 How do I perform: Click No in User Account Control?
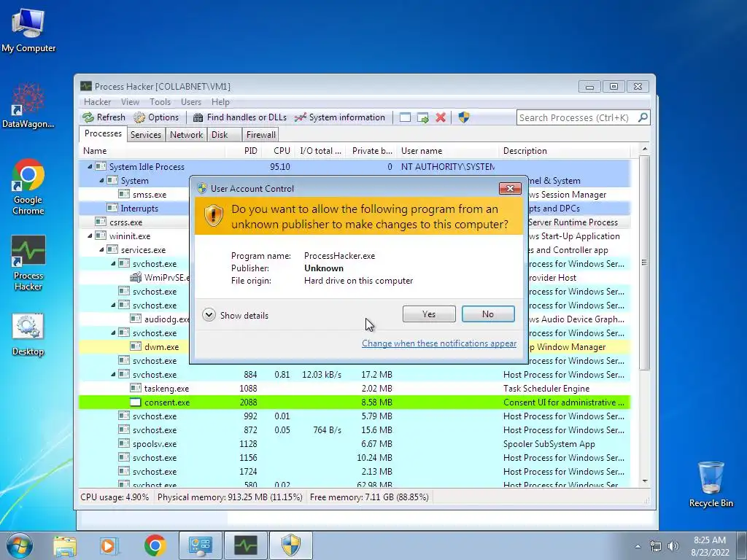point(488,314)
